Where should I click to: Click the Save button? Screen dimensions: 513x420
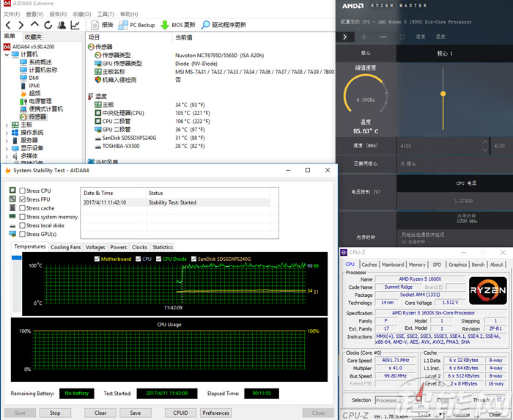click(x=136, y=413)
